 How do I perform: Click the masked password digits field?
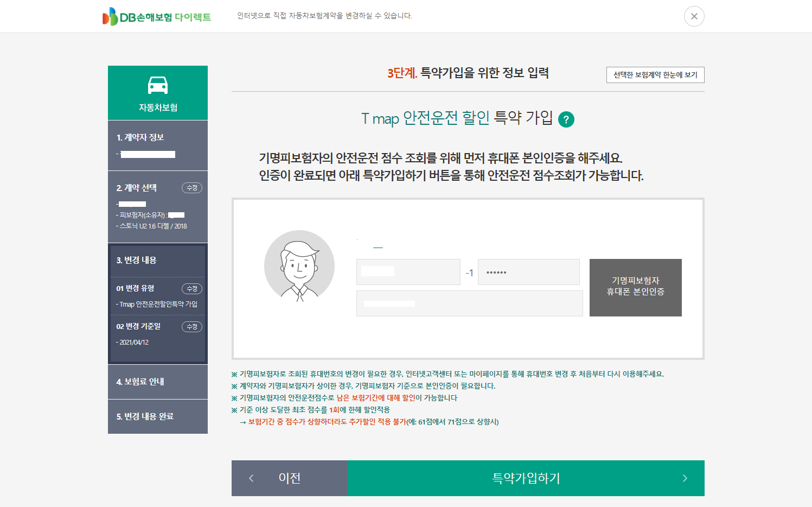(529, 272)
